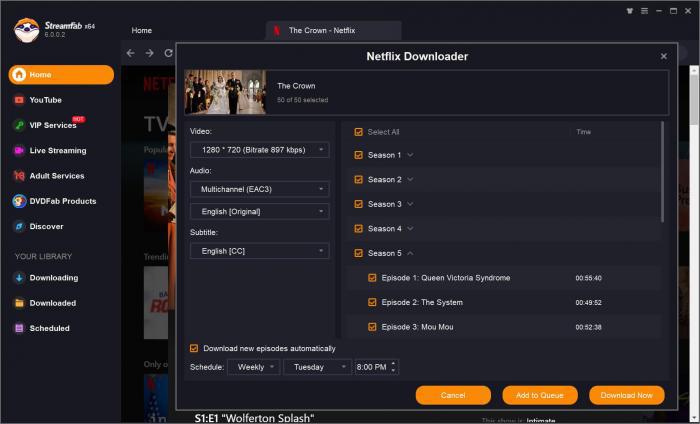Expand Season 2 episode list
The width and height of the screenshot is (700, 424).
pos(410,179)
